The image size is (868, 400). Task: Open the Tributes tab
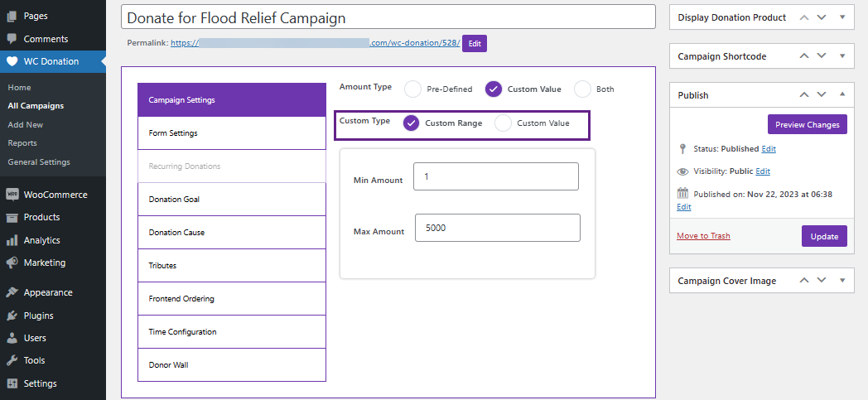coord(232,266)
